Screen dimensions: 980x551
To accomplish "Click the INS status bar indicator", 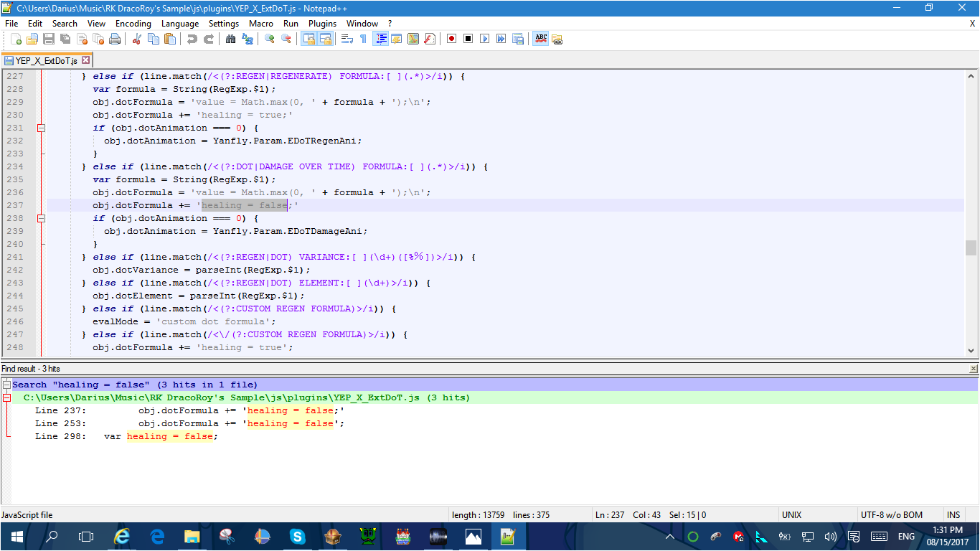I will pyautogui.click(x=953, y=515).
